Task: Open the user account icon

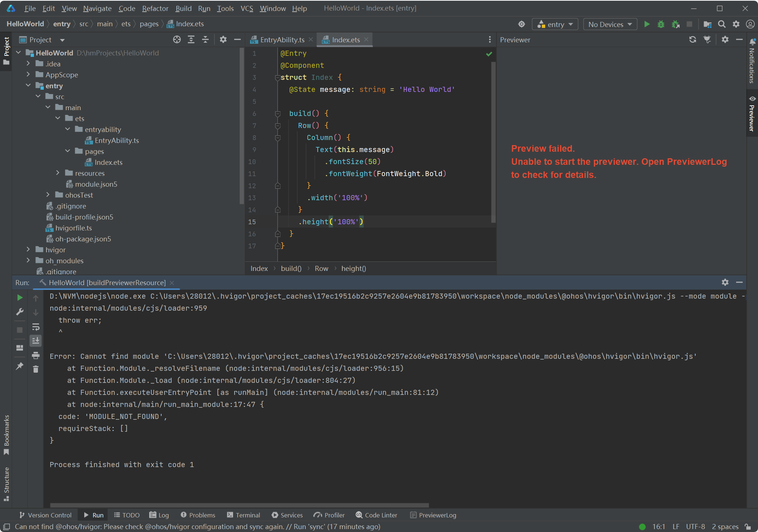Action: click(x=750, y=24)
